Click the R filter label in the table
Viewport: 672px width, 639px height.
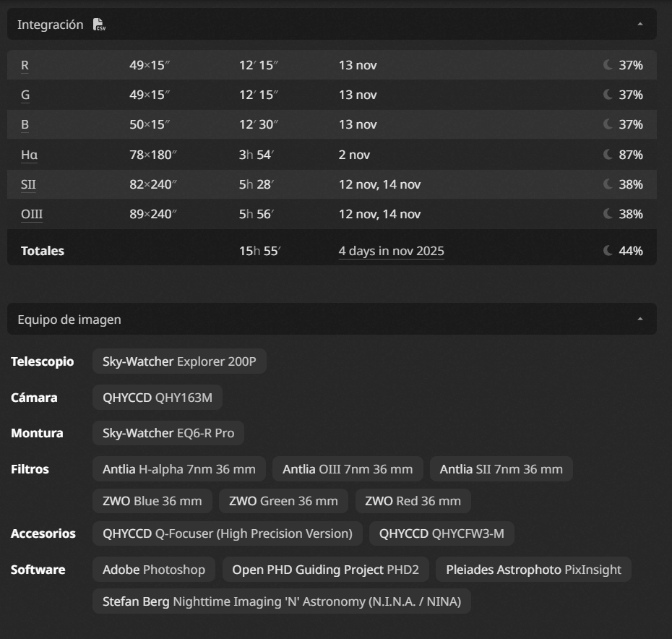pyautogui.click(x=25, y=65)
